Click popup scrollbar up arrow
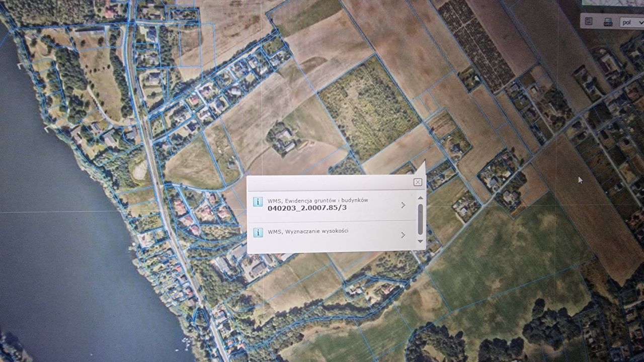 pyautogui.click(x=421, y=198)
